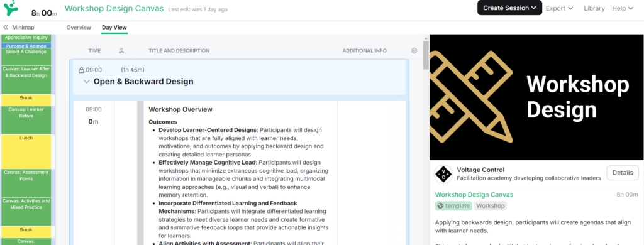644x245 pixels.
Task: Click the Workshop Design cover thumbnail
Action: pos(536,97)
